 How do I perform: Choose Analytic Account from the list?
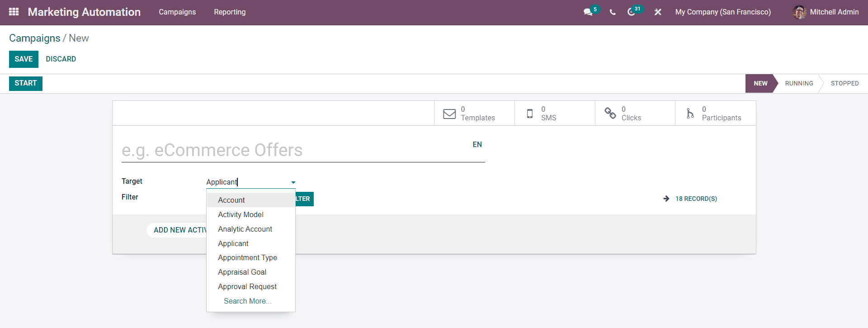pos(251,229)
